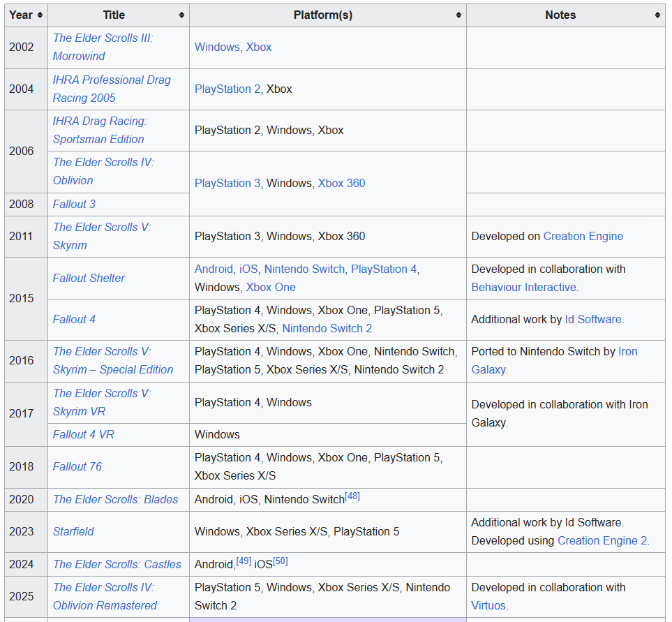Image resolution: width=672 pixels, height=622 pixels.
Task: Click the 2002 year cell
Action: [26, 47]
